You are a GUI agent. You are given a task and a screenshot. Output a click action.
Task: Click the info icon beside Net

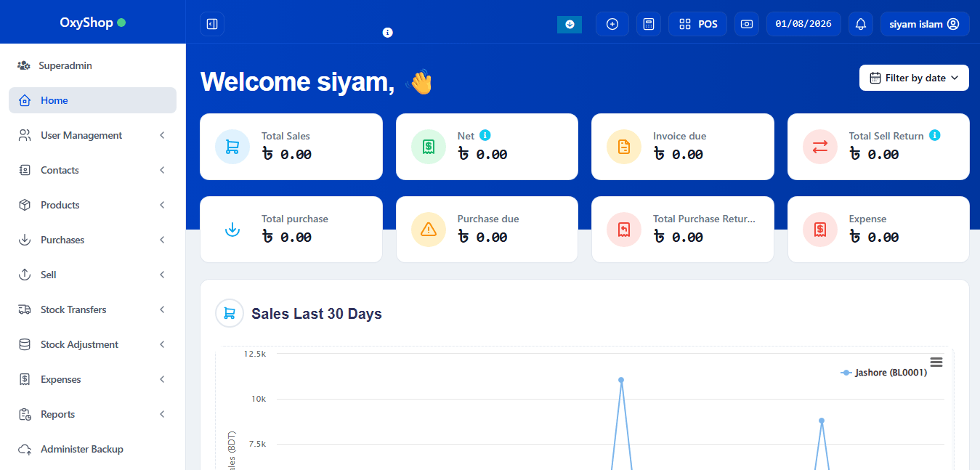point(484,135)
